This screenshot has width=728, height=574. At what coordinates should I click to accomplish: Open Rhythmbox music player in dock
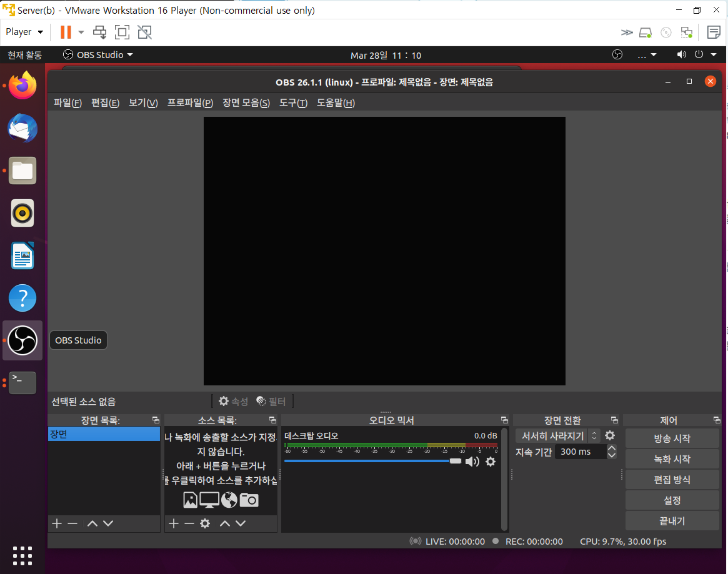22,213
